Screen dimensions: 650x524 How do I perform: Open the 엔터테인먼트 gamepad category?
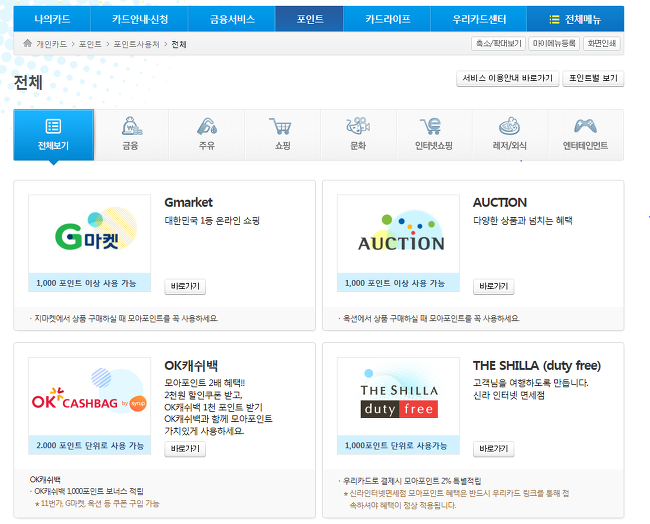coord(585,135)
